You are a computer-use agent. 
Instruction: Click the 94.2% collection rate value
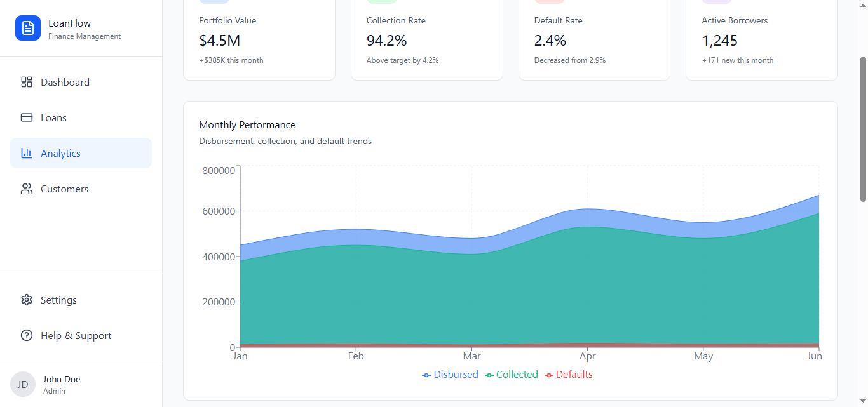[386, 41]
